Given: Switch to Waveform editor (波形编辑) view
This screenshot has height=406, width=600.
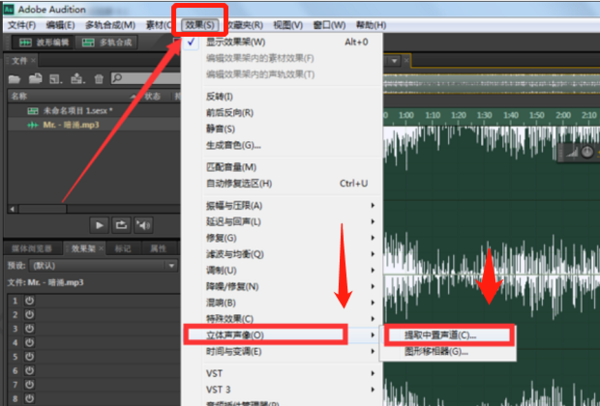Looking at the screenshot, I should [x=44, y=42].
